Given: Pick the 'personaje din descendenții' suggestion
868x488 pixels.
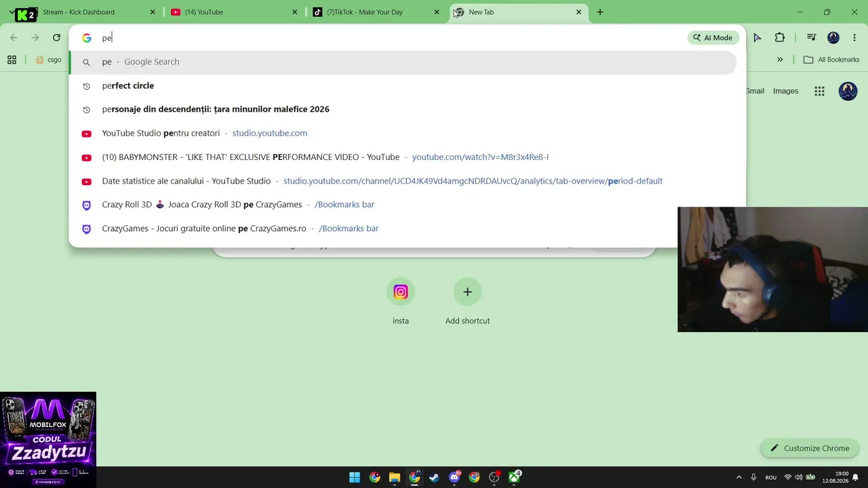Looking at the screenshot, I should tap(403, 109).
